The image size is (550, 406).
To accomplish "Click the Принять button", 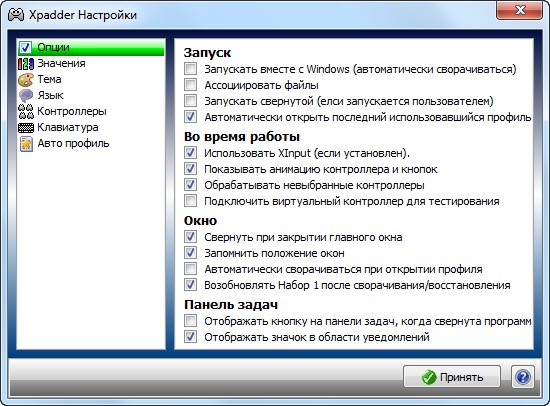I will (x=452, y=377).
